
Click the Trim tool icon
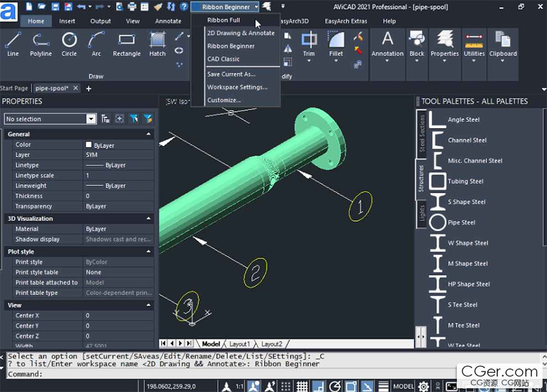(309, 39)
